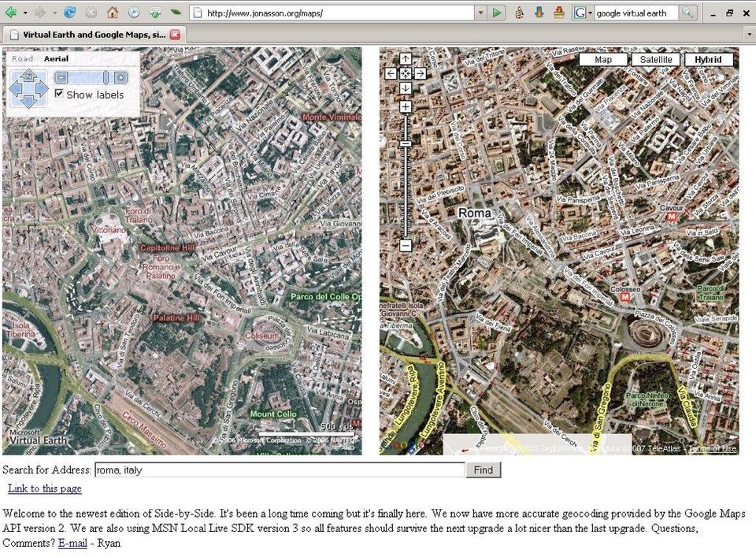Click the green leaf toolbar icon

click(x=176, y=13)
